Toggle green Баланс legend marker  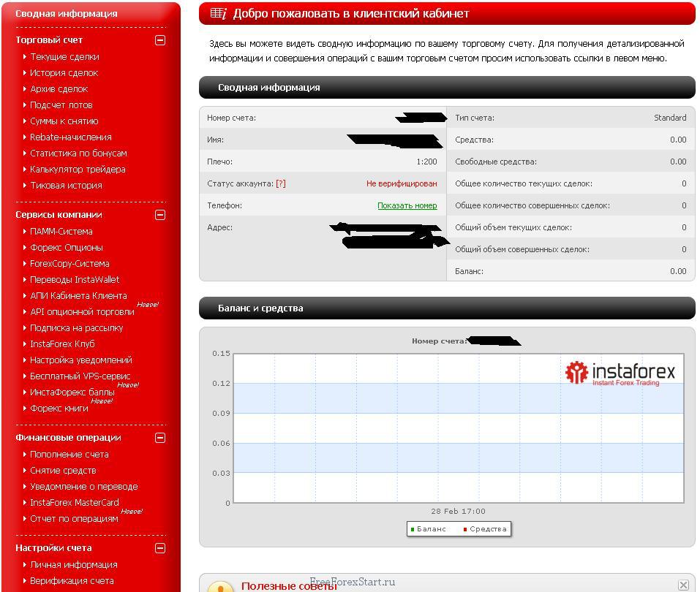point(413,529)
